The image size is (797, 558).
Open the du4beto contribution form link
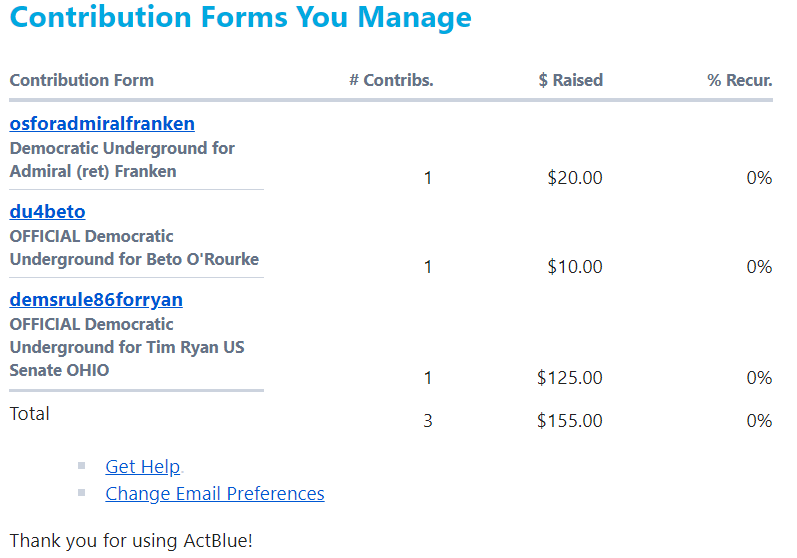click(x=47, y=212)
